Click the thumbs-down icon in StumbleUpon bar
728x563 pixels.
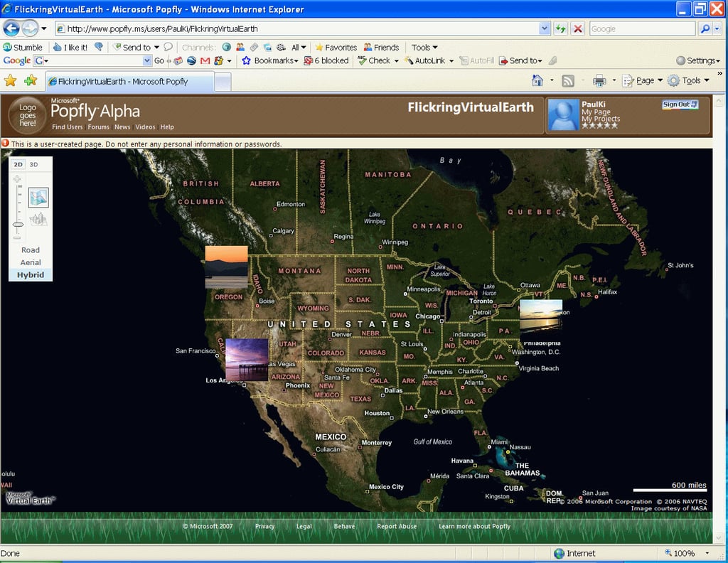(x=98, y=47)
